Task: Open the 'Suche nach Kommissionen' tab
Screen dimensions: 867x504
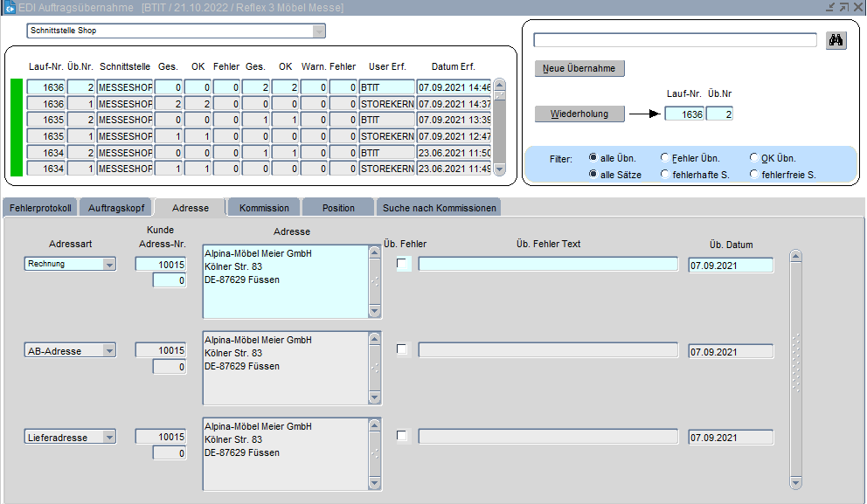Action: point(439,208)
